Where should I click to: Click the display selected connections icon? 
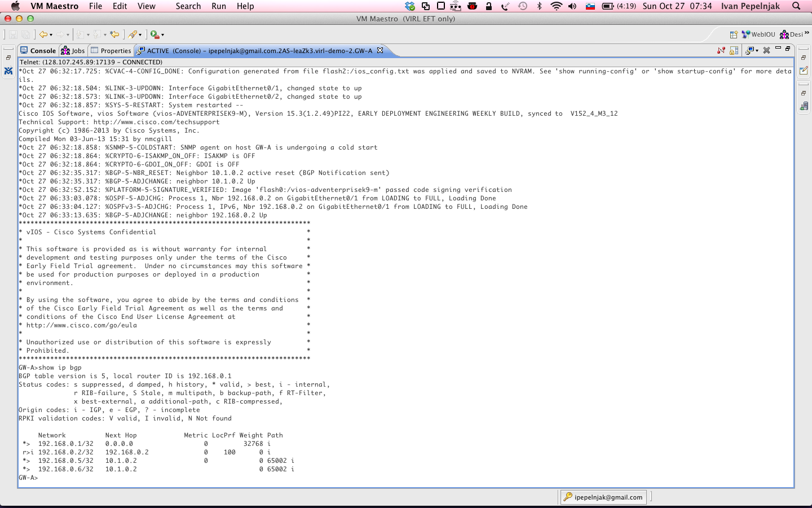(749, 51)
